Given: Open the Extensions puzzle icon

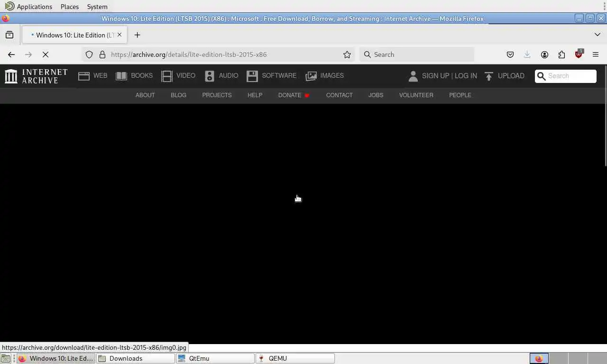Looking at the screenshot, I should tap(561, 55).
